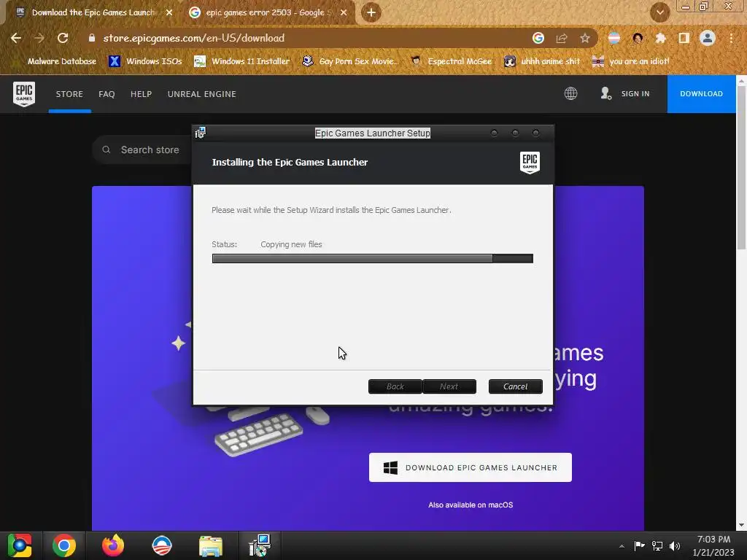The height and width of the screenshot is (560, 747).
Task: Click the Action Center flag tray icon
Action: click(639, 545)
